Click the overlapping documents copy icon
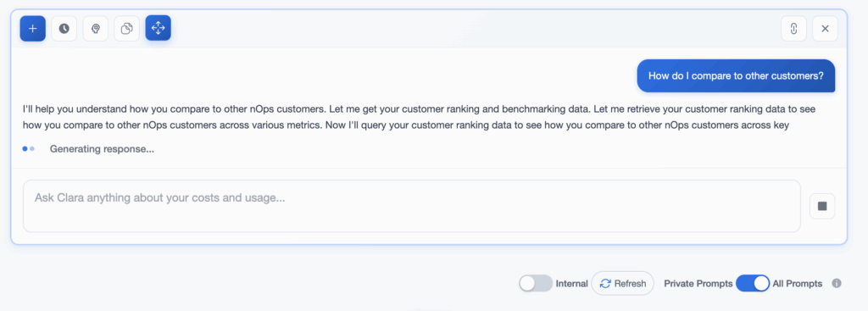This screenshot has width=868, height=311. click(x=127, y=28)
